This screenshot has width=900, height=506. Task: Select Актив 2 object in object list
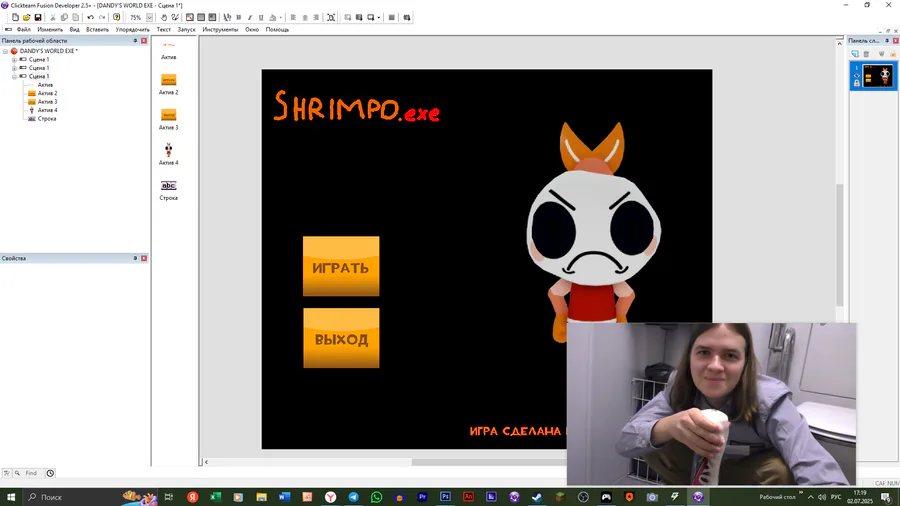(169, 80)
